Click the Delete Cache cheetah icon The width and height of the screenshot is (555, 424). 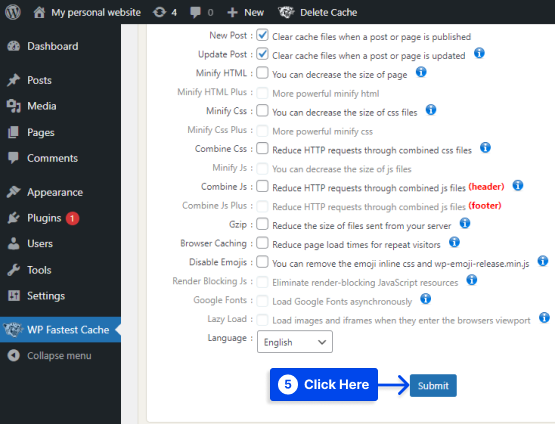286,12
